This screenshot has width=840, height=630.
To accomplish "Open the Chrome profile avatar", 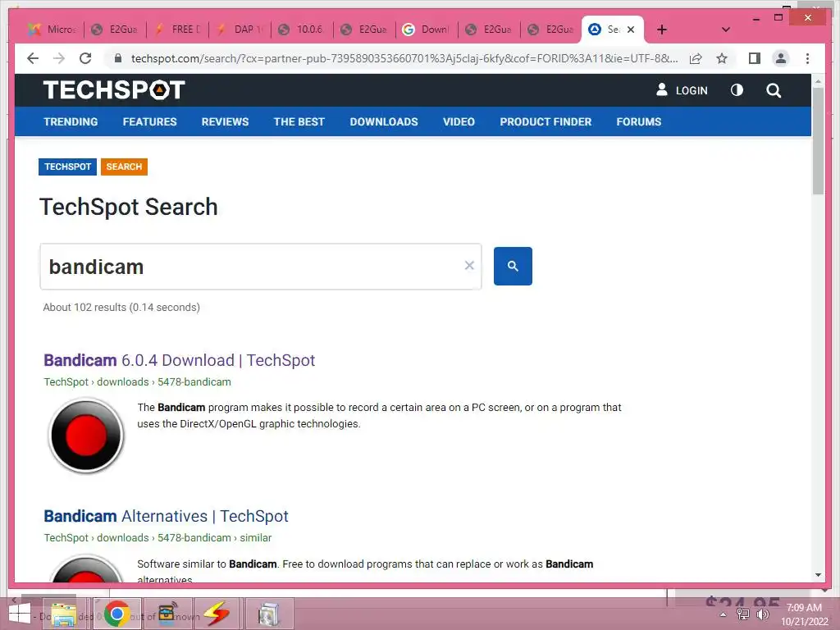I will coord(781,58).
